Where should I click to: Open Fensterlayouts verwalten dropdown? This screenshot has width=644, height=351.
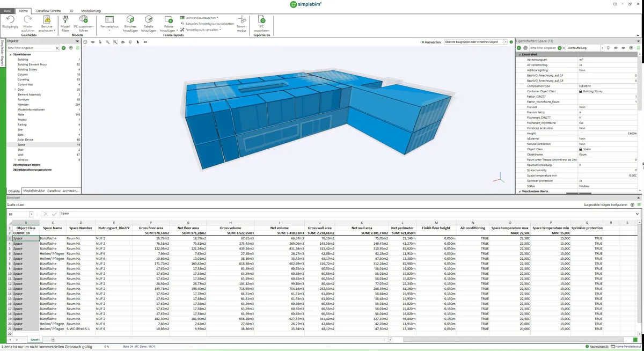(x=201, y=30)
